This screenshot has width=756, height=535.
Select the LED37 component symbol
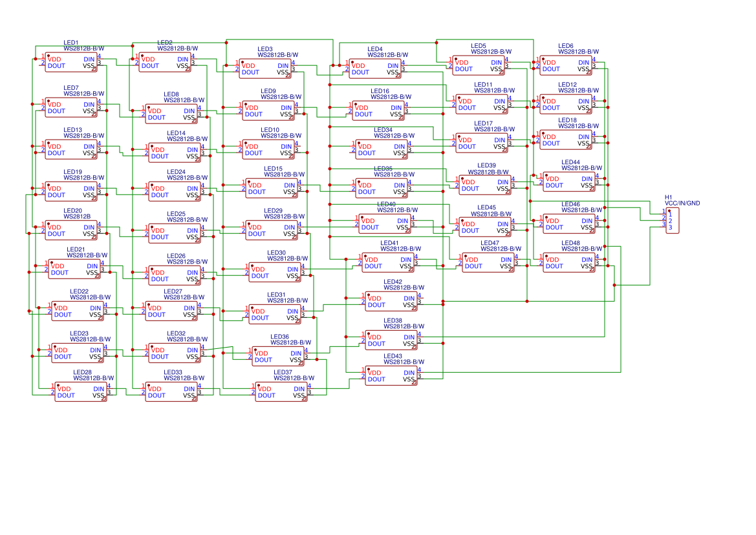(281, 392)
